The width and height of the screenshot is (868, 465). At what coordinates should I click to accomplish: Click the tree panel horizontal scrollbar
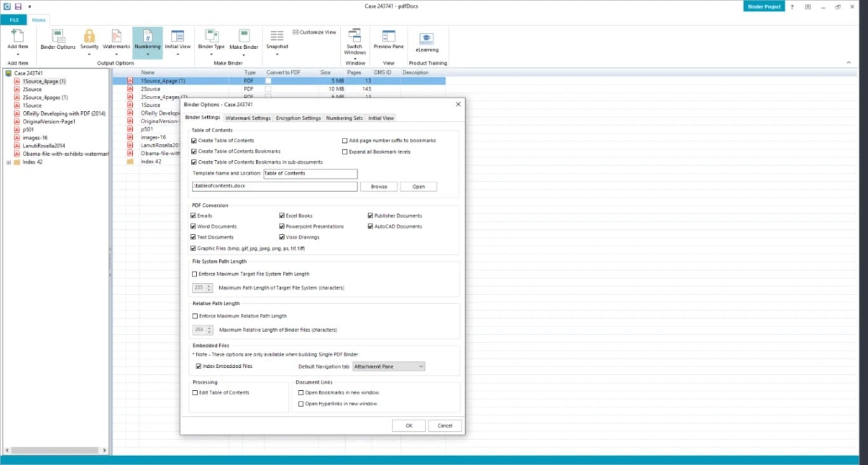[x=55, y=450]
